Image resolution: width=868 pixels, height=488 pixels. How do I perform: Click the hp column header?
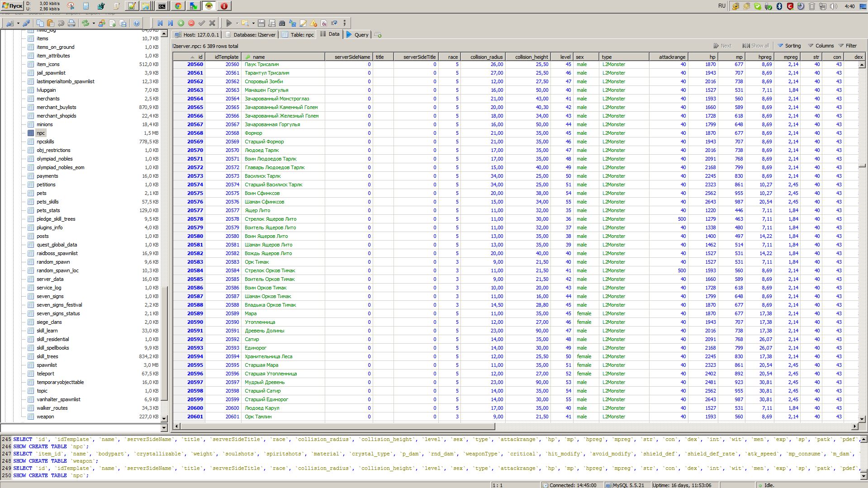tap(703, 57)
